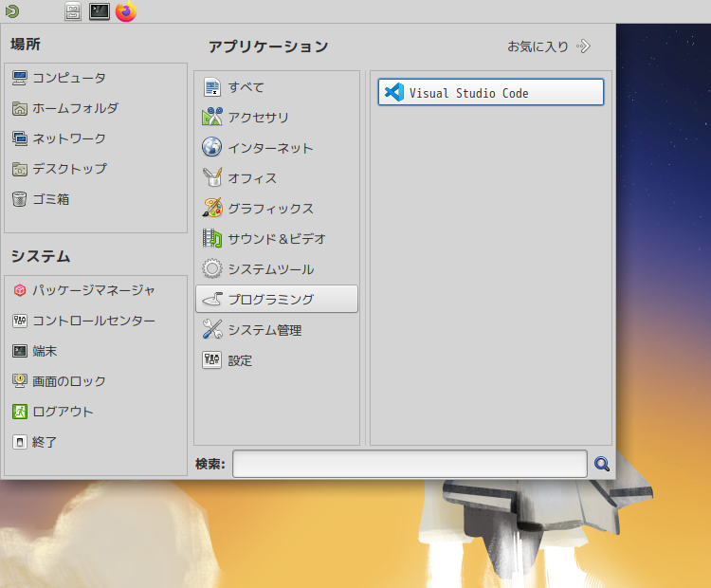Click the オフィス category icon
Image resolution: width=711 pixels, height=588 pixels.
211,178
